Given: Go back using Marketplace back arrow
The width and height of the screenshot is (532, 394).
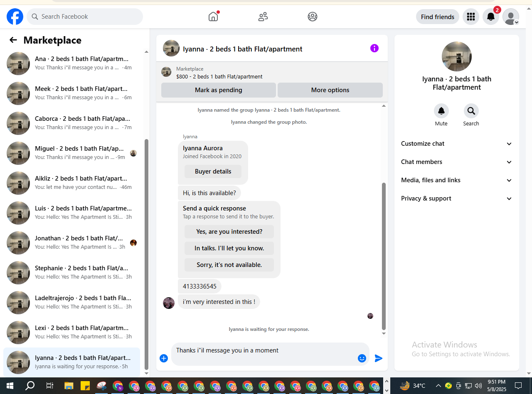Looking at the screenshot, I should (x=13, y=40).
